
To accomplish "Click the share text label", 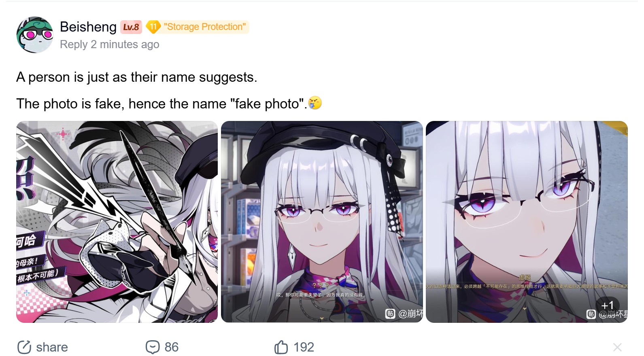I will click(x=52, y=347).
